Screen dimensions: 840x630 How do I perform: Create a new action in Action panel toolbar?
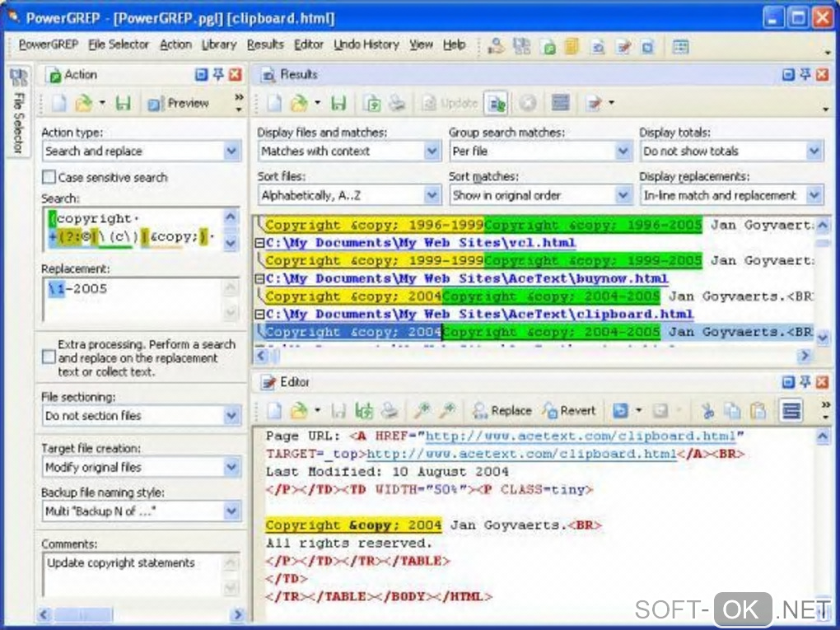(x=59, y=103)
